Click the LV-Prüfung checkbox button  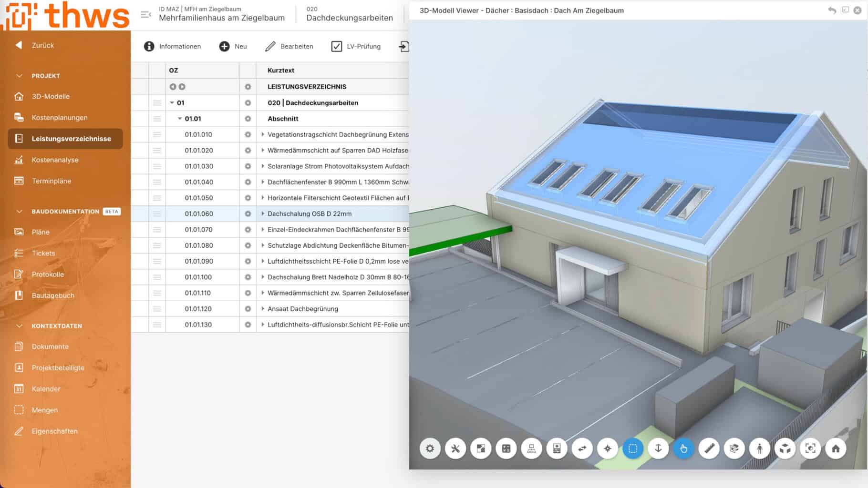[356, 46]
